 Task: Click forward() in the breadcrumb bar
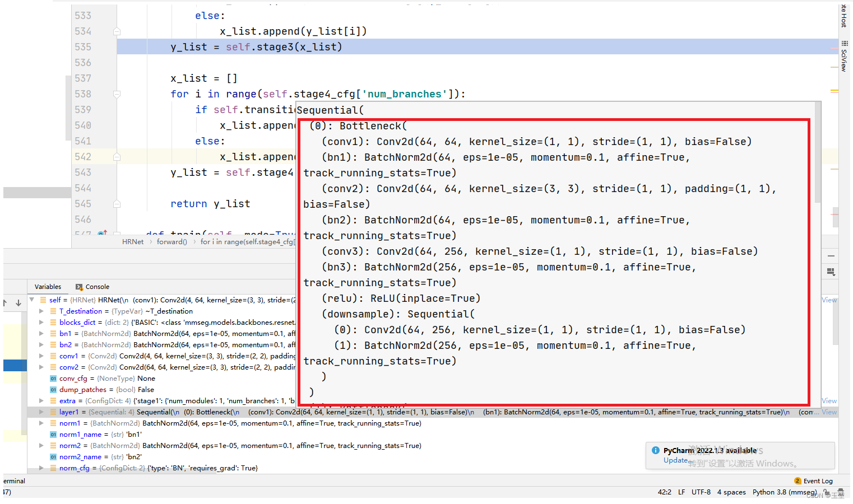coord(172,242)
